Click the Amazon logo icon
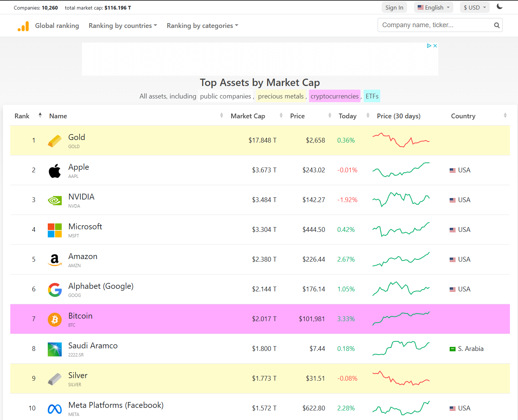518x420 pixels. click(55, 260)
